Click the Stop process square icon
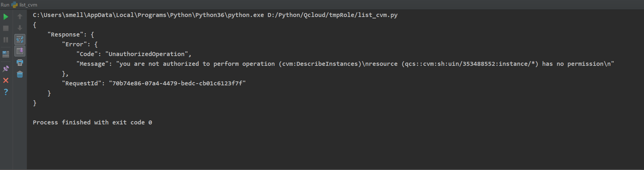 (6, 28)
